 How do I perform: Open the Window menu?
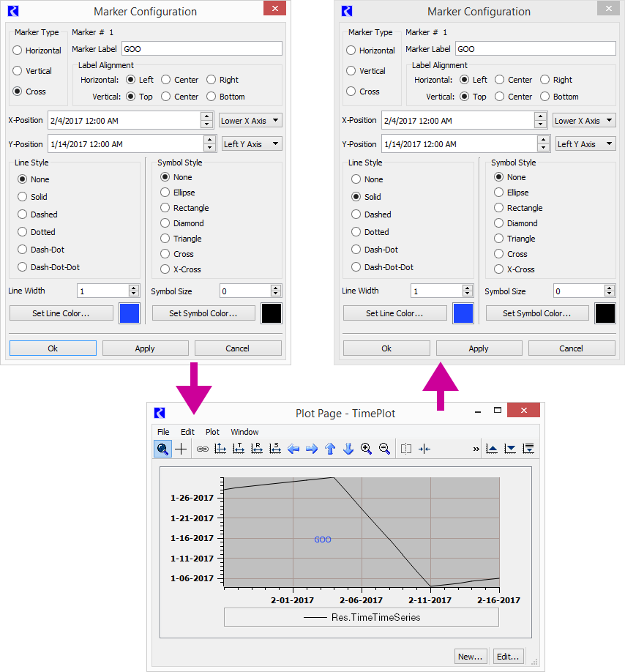pos(244,432)
